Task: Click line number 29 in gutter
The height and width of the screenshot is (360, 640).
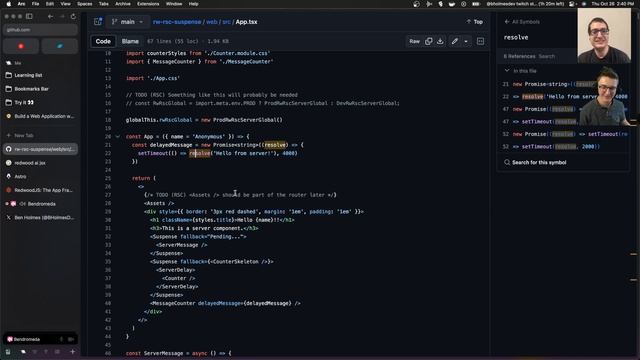Action: point(108,212)
